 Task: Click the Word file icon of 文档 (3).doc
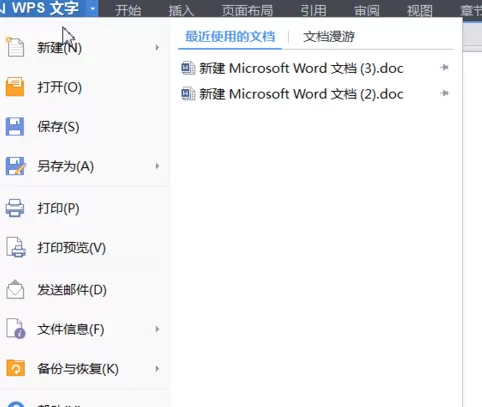tap(188, 68)
